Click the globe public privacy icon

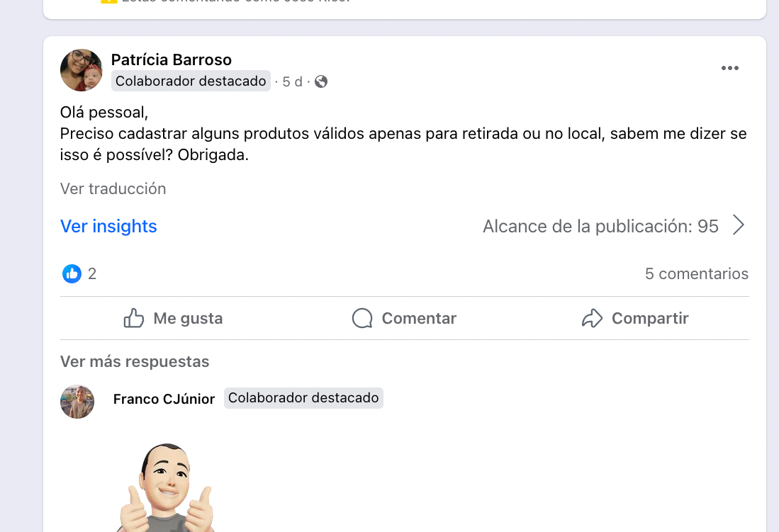321,81
